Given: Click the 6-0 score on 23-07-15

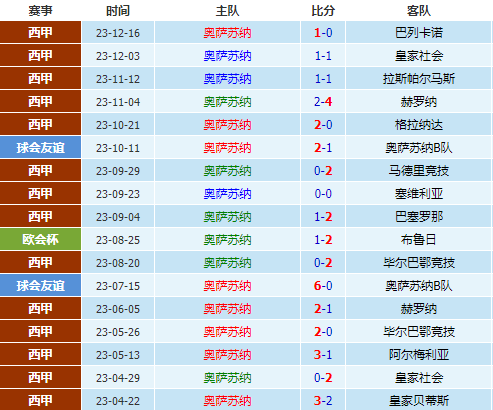Looking at the screenshot, I should pyautogui.click(x=323, y=286).
